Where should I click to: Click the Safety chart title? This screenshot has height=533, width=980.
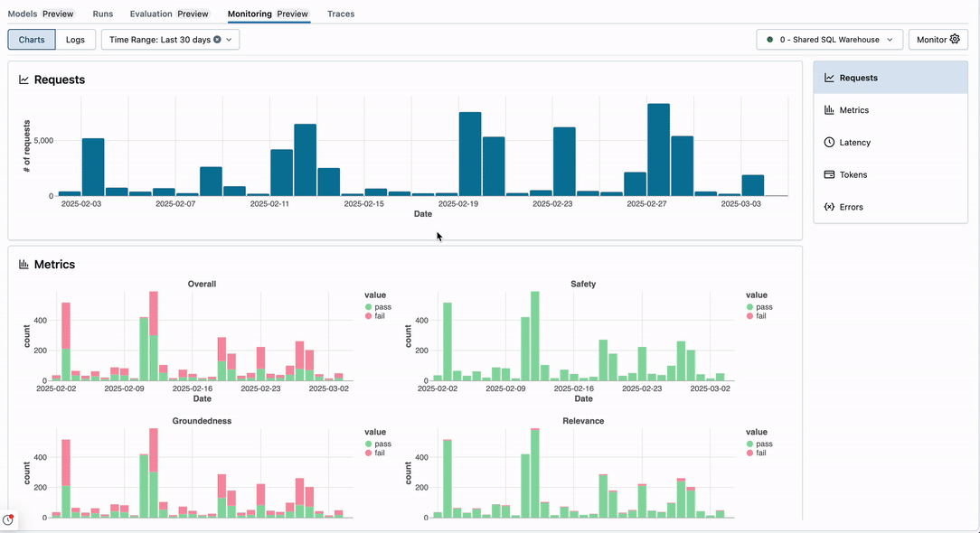tap(583, 284)
